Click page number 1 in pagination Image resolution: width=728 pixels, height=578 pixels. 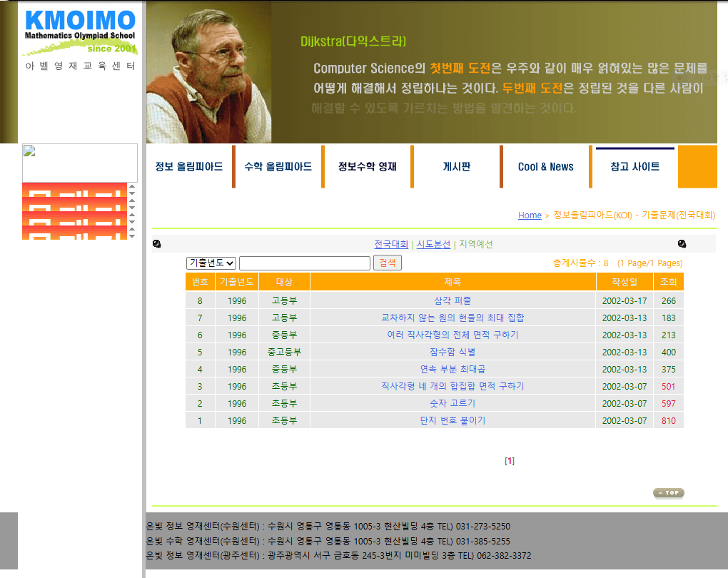click(510, 460)
